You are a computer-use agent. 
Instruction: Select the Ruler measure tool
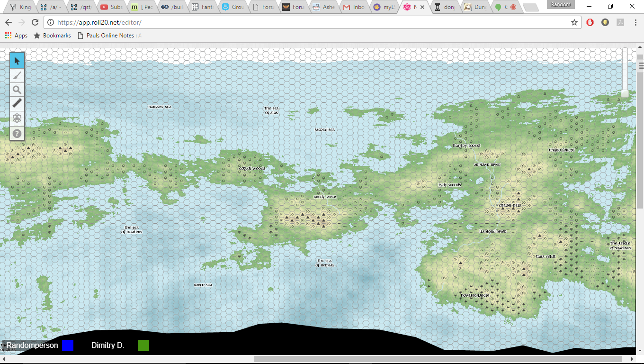(17, 104)
